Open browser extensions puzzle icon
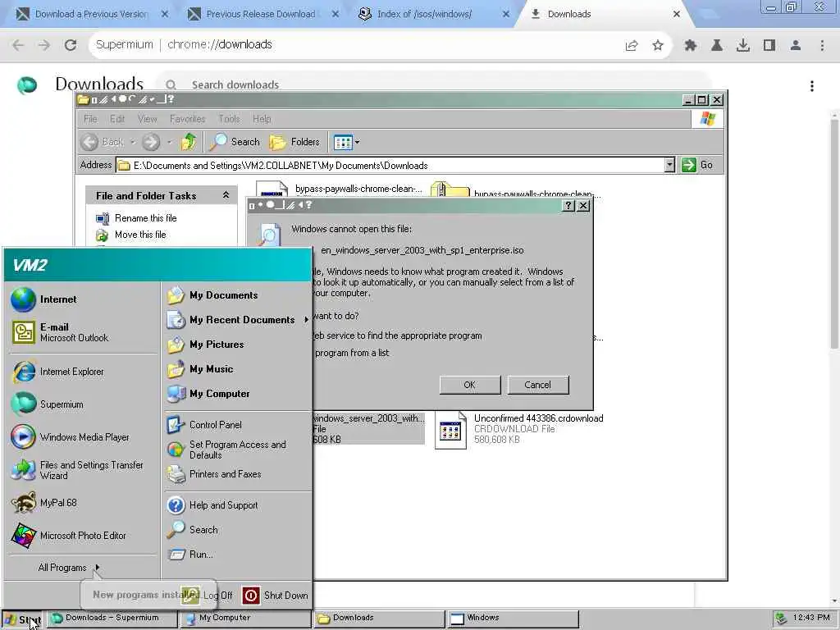This screenshot has height=630, width=840. [x=691, y=46]
